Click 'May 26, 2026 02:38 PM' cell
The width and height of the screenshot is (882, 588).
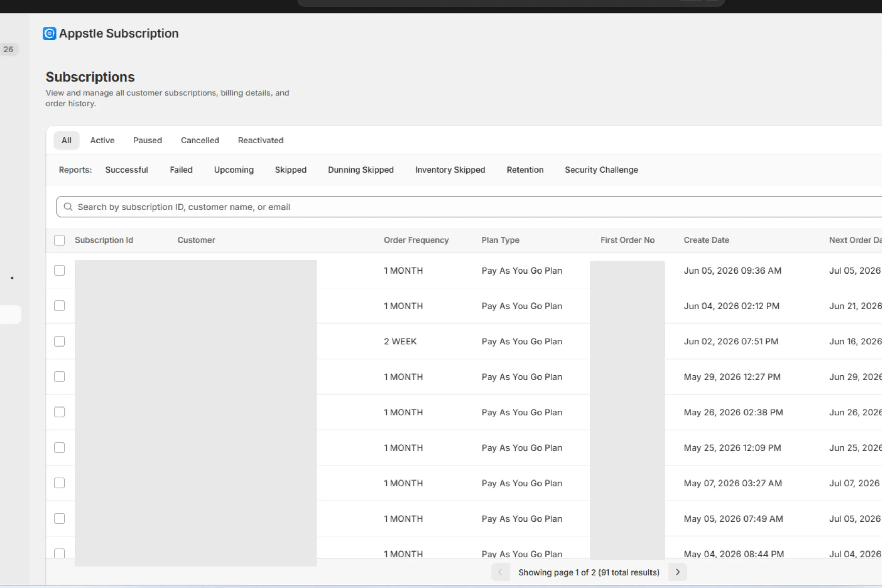click(733, 412)
